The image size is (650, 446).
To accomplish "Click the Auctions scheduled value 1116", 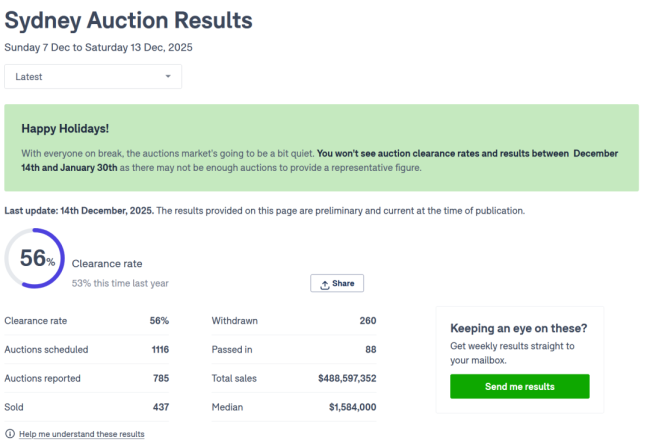I will (x=159, y=350).
